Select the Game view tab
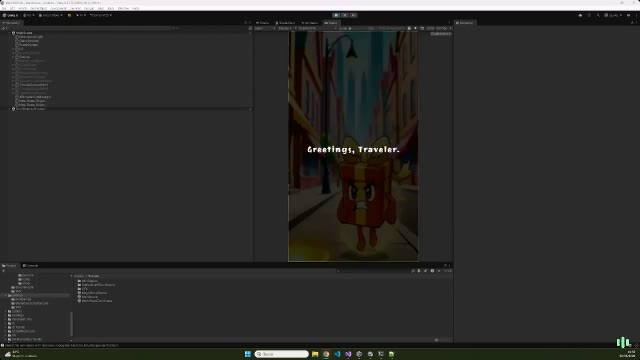This screenshot has height=360, width=640. click(331, 23)
